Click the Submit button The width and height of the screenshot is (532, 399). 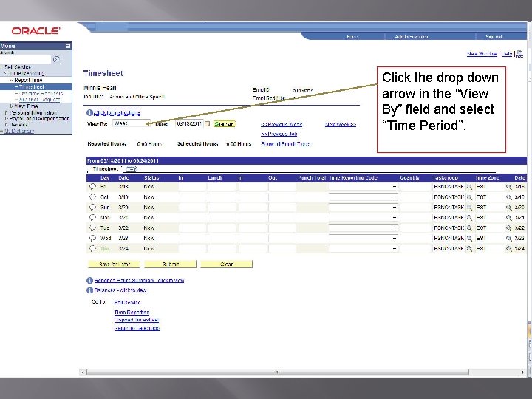click(171, 264)
